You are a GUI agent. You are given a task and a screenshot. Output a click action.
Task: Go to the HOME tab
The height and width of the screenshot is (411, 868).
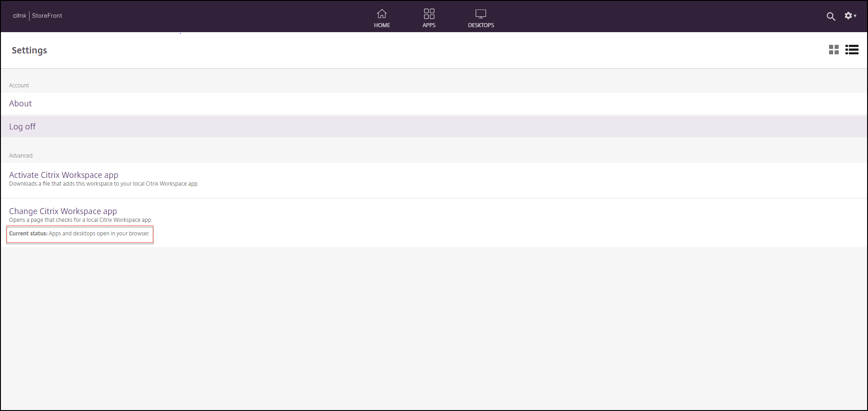382,19
